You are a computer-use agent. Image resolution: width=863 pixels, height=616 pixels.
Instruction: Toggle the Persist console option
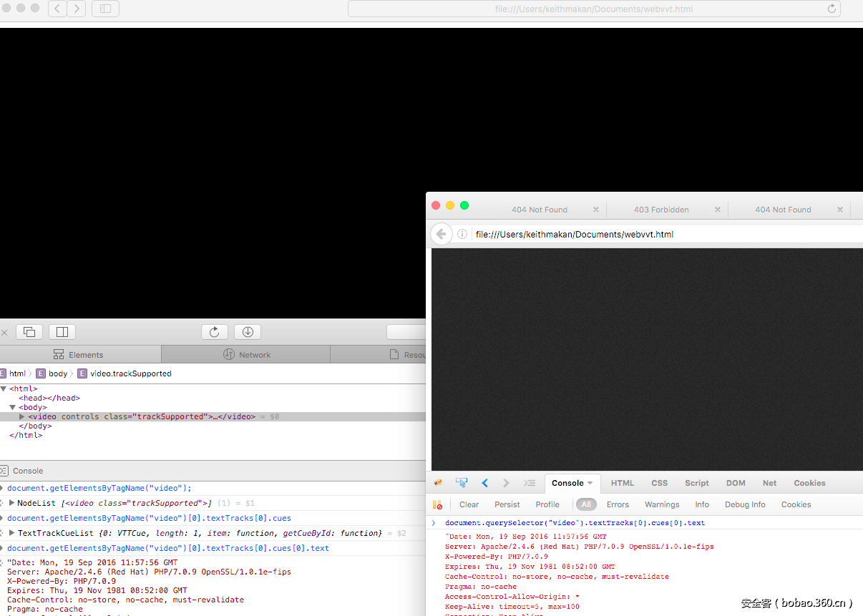point(507,504)
